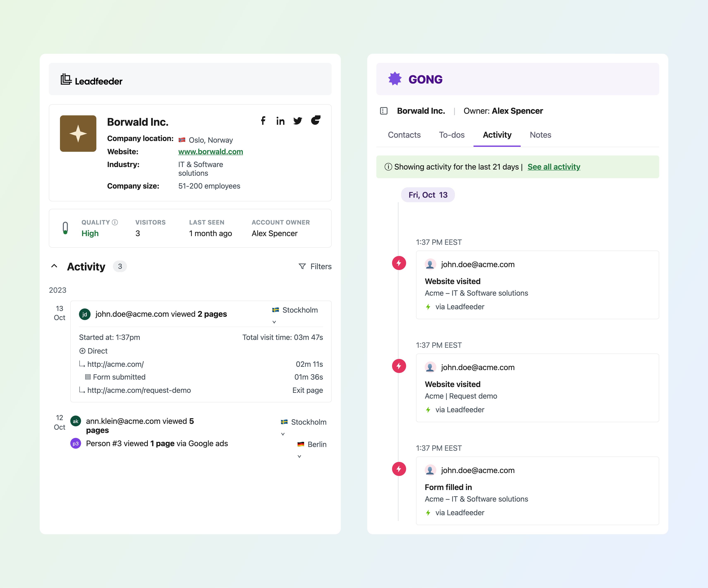This screenshot has height=588, width=708.
Task: Click the Norway flag beside Oslo
Action: click(182, 140)
